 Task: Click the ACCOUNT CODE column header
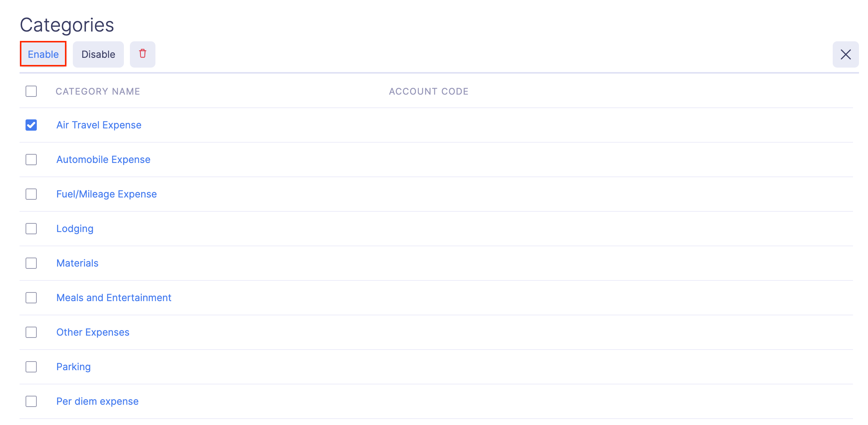428,91
